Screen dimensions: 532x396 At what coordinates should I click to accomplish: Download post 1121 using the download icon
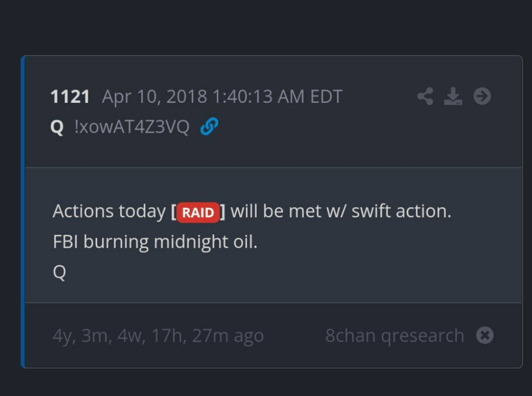point(453,97)
